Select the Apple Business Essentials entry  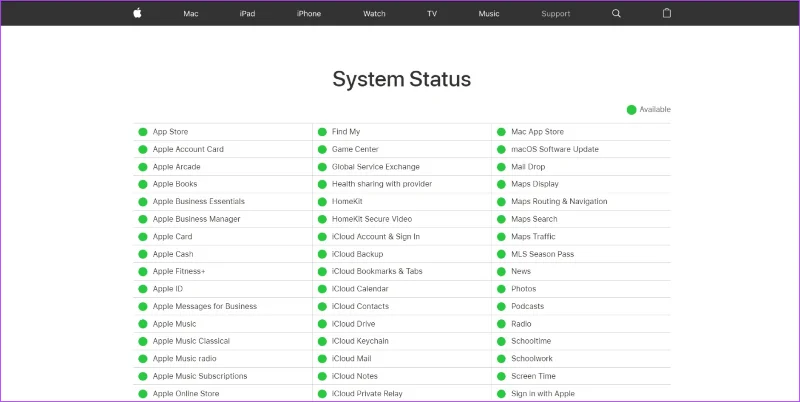tap(198, 202)
